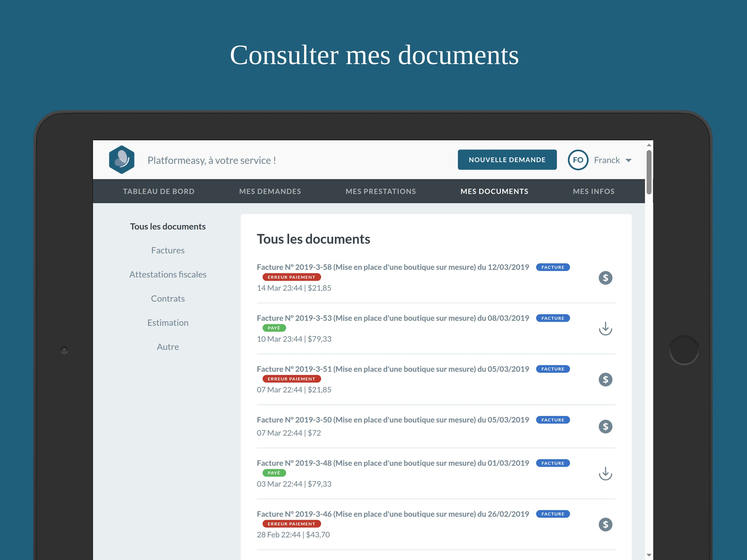This screenshot has width=747, height=560.
Task: Open the Mes demandes tab
Action: tap(270, 191)
